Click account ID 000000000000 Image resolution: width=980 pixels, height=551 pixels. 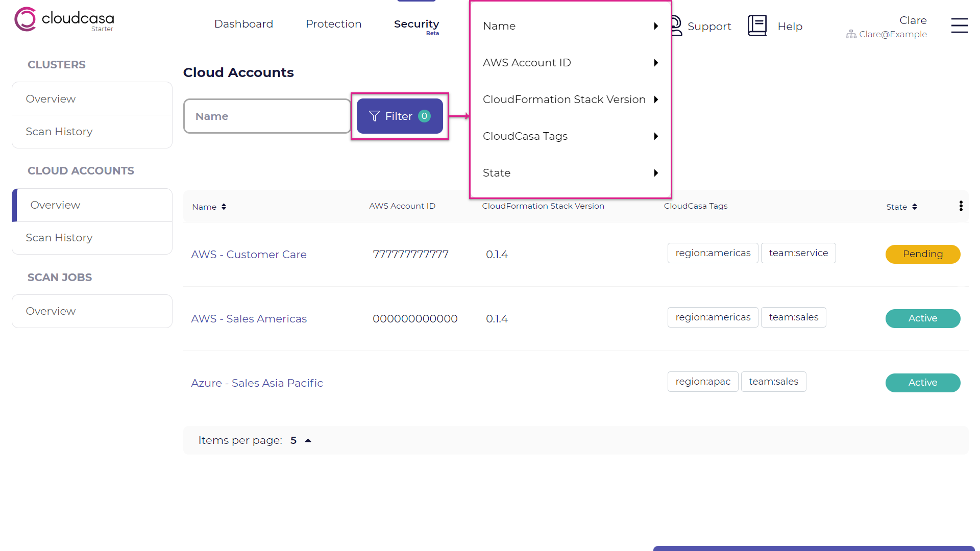415,319
